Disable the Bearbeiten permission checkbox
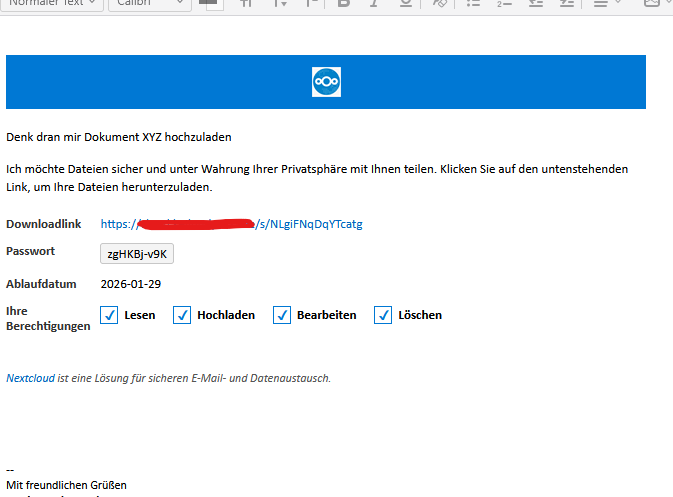 pyautogui.click(x=282, y=315)
